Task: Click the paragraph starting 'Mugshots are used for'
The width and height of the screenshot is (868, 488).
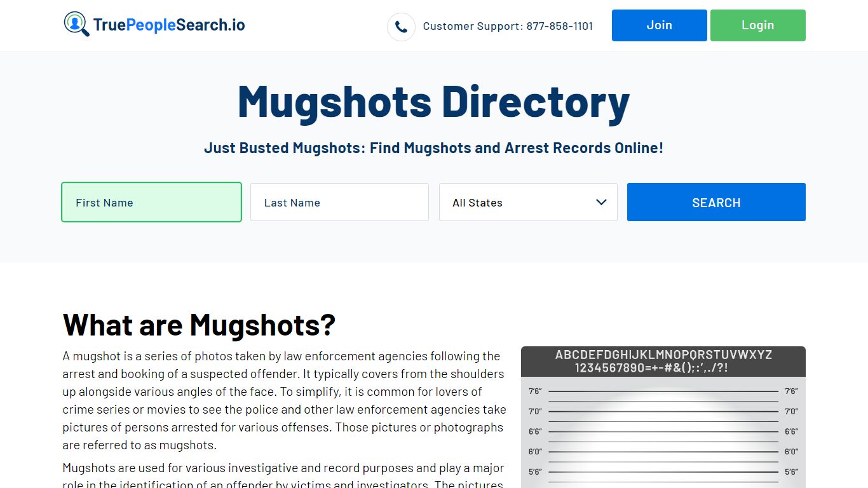Action: tap(283, 475)
